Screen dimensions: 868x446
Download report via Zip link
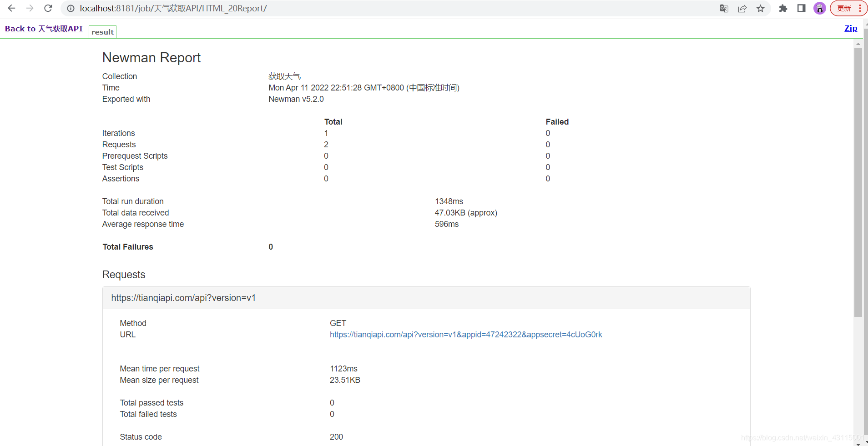coord(851,28)
